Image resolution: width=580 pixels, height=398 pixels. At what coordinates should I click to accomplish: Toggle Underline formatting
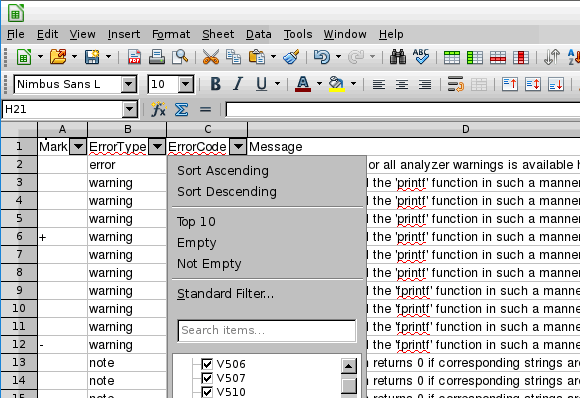point(261,84)
